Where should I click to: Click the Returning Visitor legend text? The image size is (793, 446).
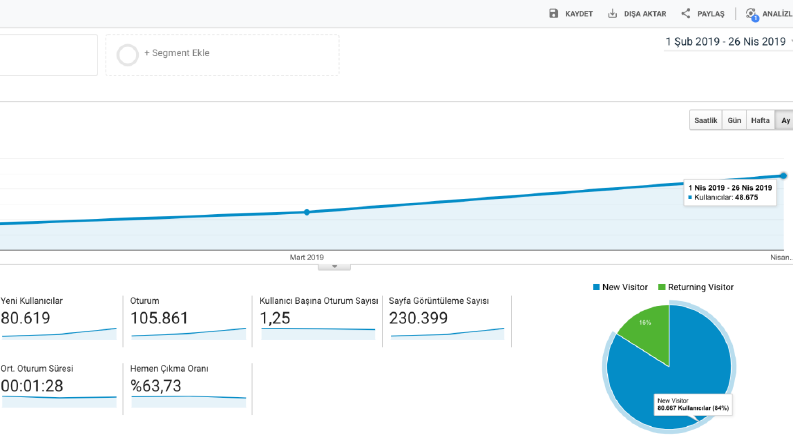[700, 287]
